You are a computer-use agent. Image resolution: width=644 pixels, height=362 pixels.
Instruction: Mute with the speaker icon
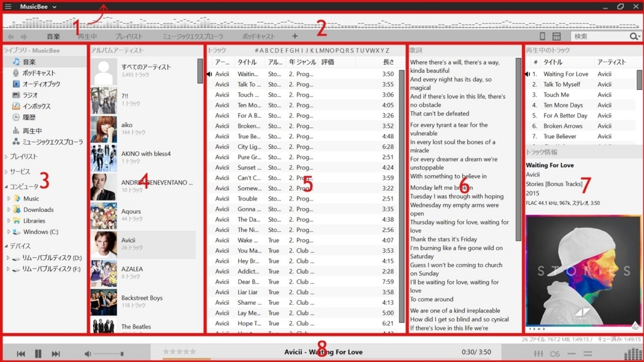point(87,353)
